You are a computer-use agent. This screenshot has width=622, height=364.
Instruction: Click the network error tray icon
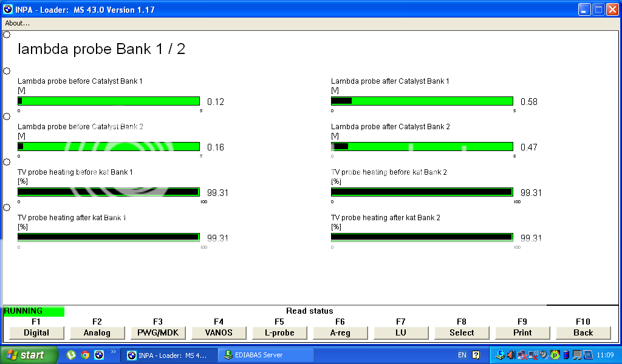coord(522,355)
